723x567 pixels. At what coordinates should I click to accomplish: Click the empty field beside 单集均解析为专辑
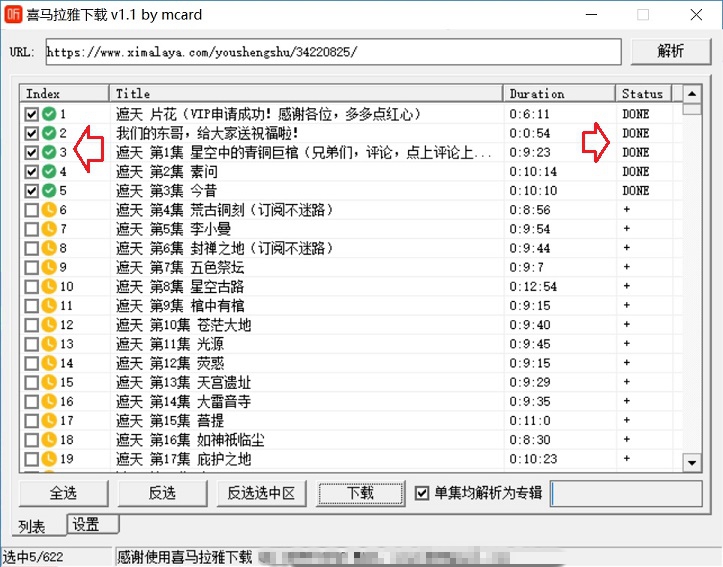(x=626, y=493)
